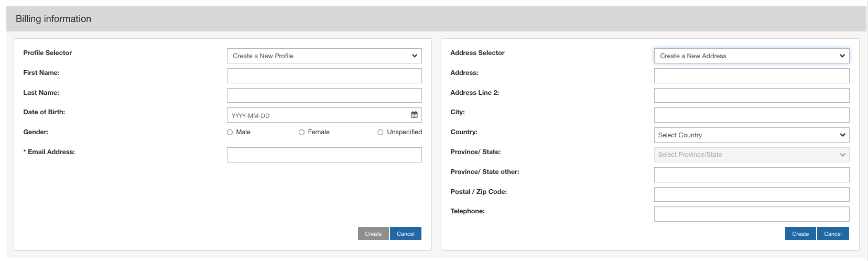Click Create button in address panel
This screenshot has height=261, width=868.
pos(800,234)
